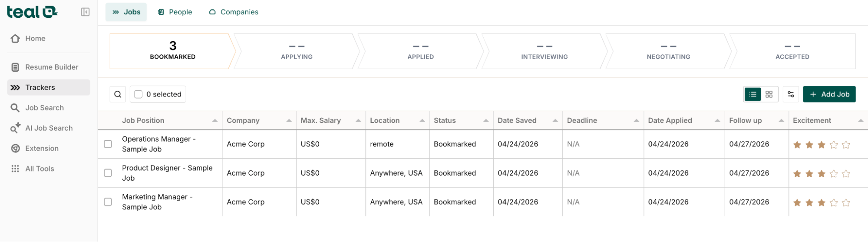Open Marketing Manager - Sample Job link
Screen dimensions: 868x242
[x=156, y=202]
